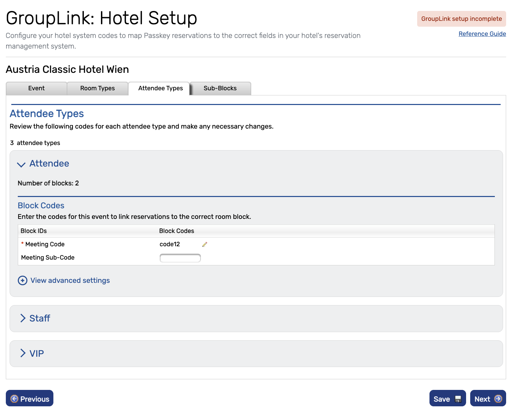
Task: Focus the Meeting Sub-Code input field
Action: [x=180, y=258]
